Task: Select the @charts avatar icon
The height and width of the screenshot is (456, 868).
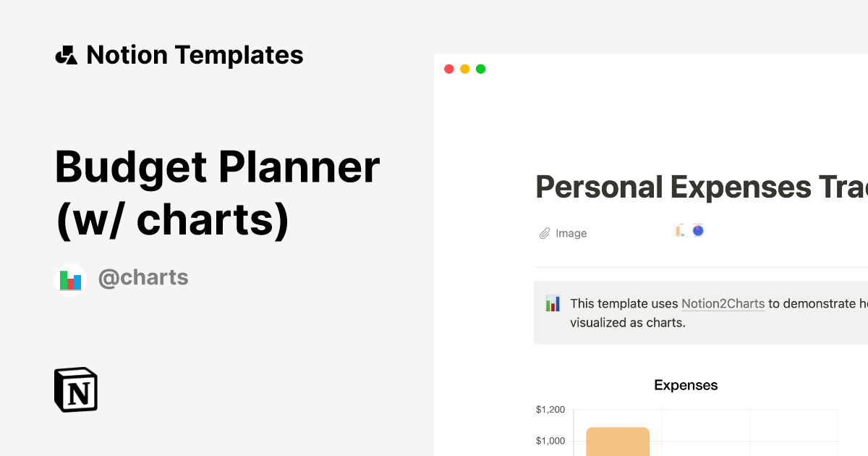Action: [71, 277]
